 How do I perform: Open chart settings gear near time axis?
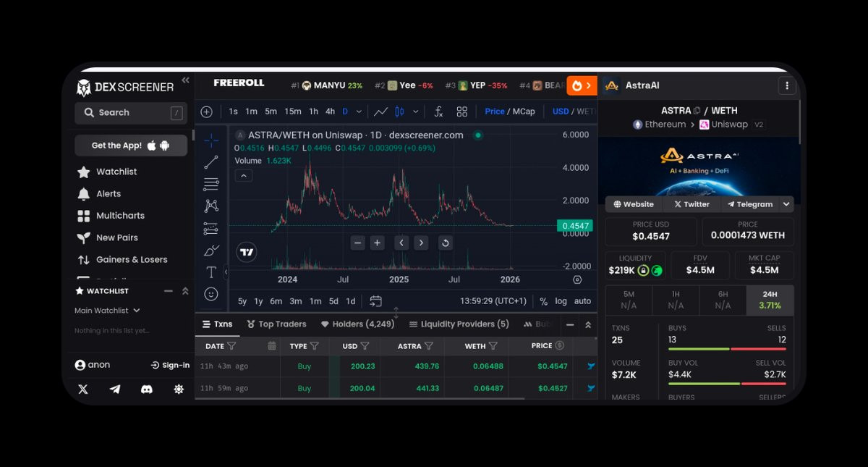click(577, 279)
